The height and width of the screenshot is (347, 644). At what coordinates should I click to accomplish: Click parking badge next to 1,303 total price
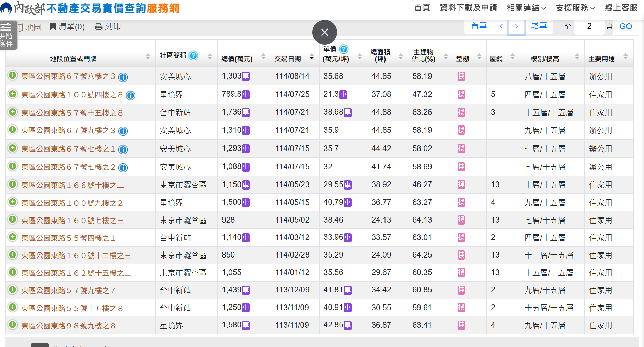[x=246, y=76]
